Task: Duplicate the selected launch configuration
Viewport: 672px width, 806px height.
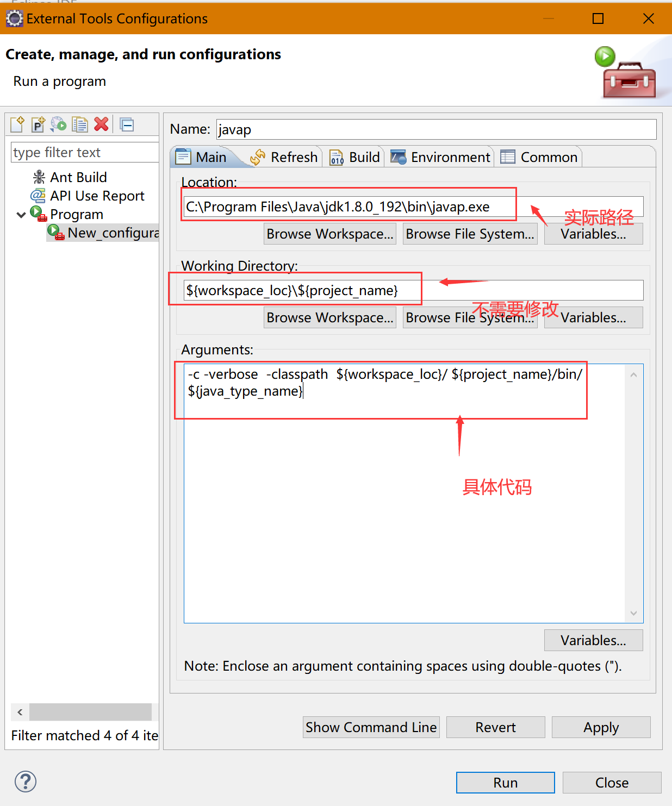Action: [x=80, y=124]
